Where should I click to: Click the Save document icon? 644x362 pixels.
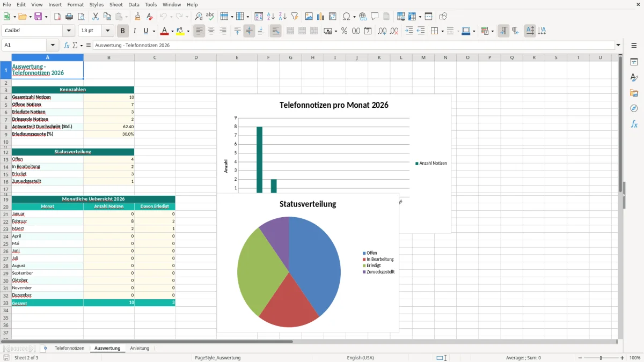pos(38,17)
